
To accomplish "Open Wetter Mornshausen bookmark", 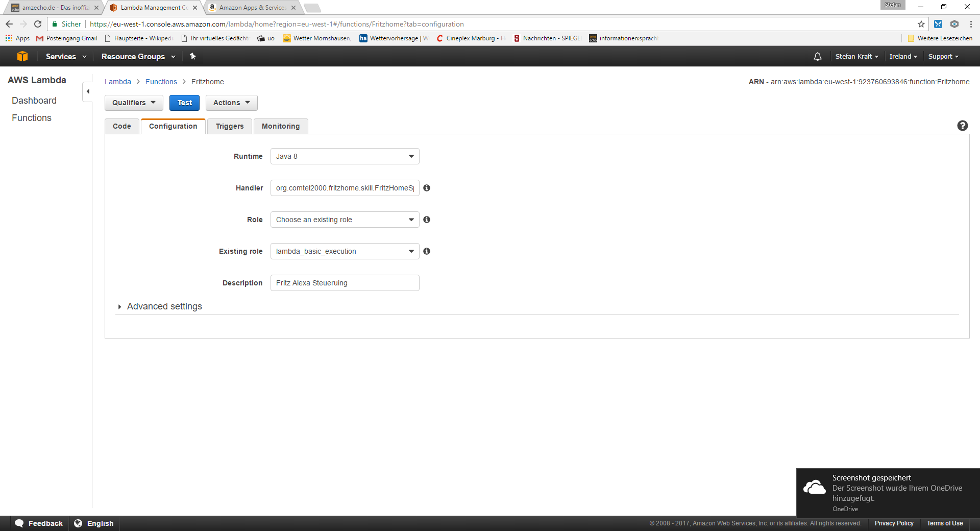I will pyautogui.click(x=317, y=38).
